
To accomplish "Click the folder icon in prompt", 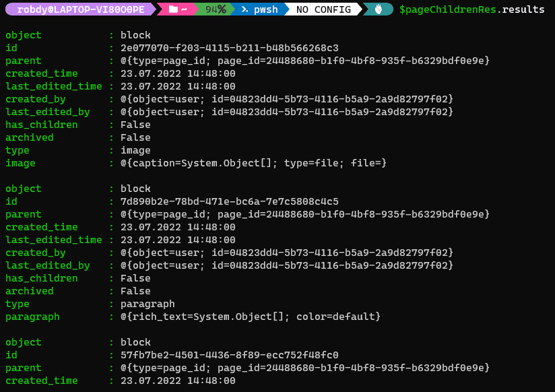I will pos(172,9).
